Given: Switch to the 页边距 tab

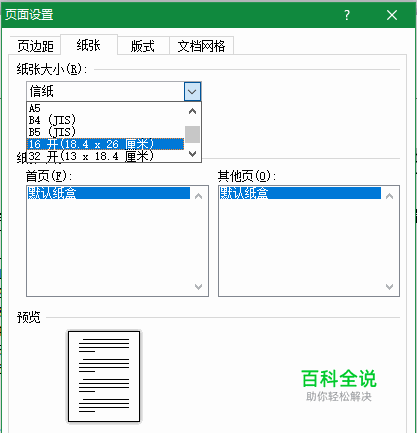Looking at the screenshot, I should coord(35,46).
